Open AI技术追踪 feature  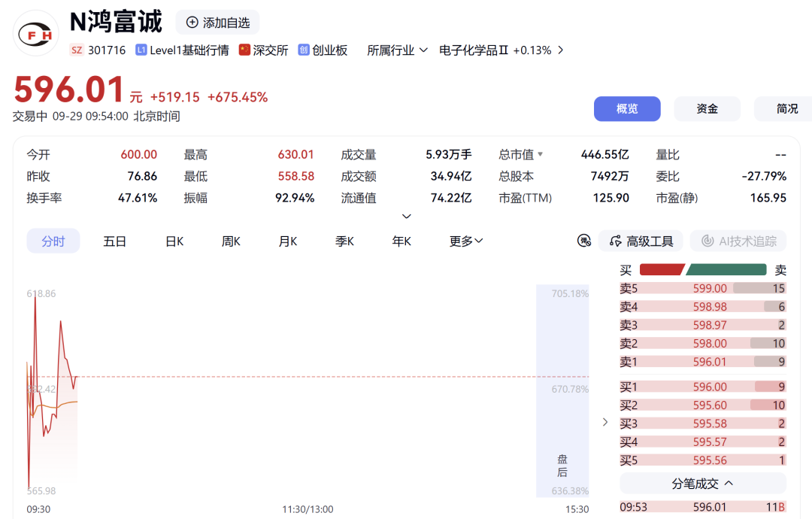(738, 241)
